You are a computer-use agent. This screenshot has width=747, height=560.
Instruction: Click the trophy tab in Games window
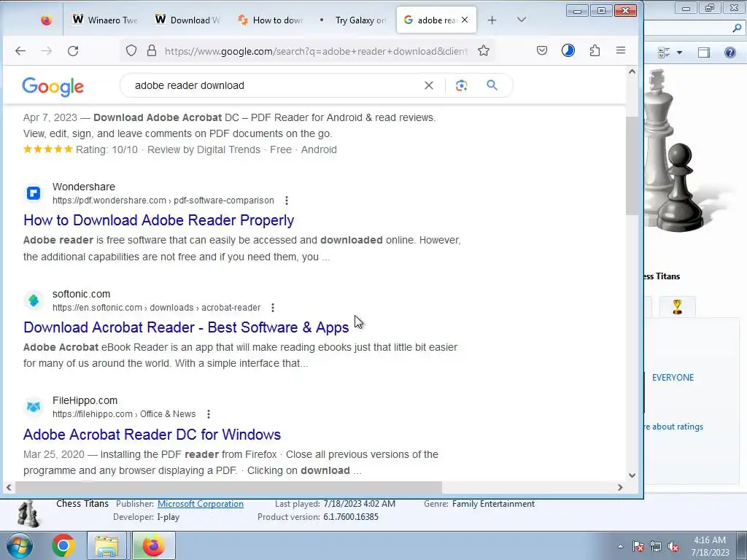pos(677,307)
